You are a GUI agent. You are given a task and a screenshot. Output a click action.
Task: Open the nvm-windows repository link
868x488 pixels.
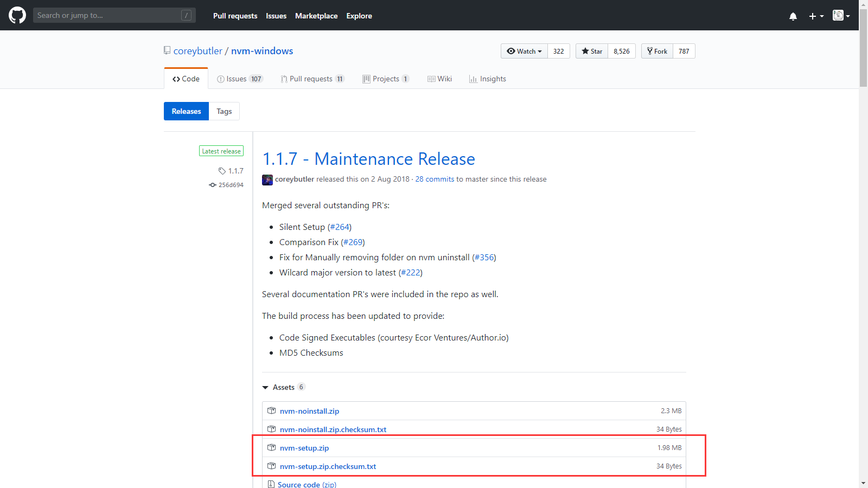pyautogui.click(x=262, y=50)
